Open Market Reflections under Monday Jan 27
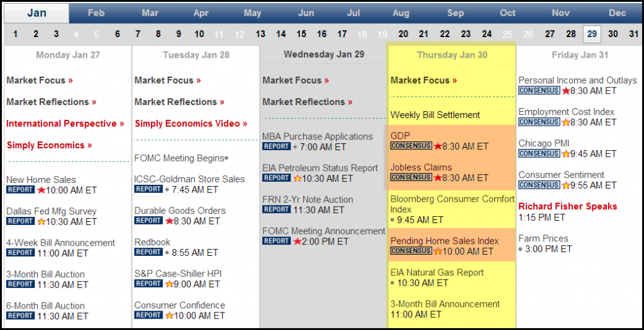Image resolution: width=644 pixels, height=330 pixels. click(52, 102)
